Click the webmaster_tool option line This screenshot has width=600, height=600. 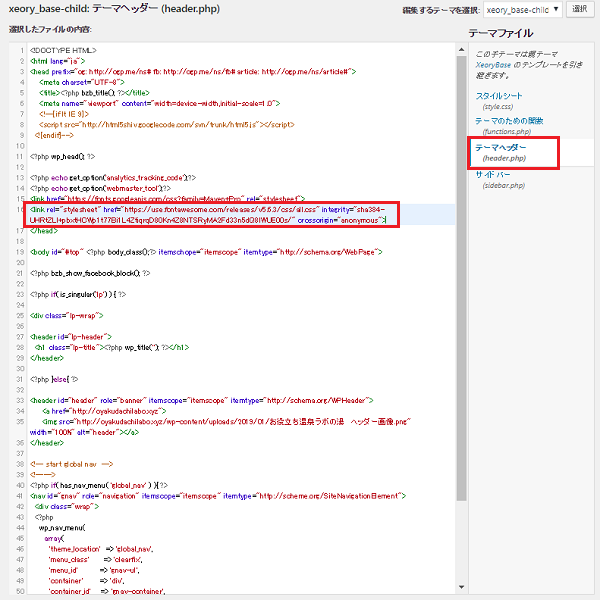100,188
